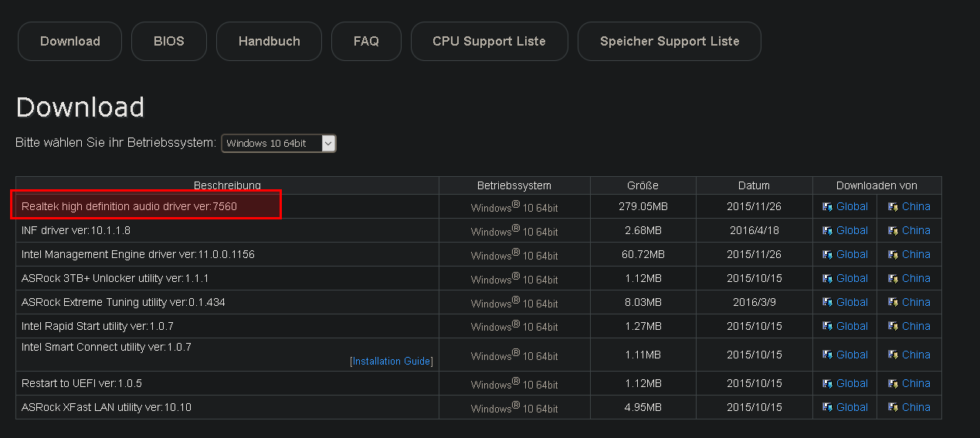Click the download icon beside Global for Realtek audio driver

point(827,207)
